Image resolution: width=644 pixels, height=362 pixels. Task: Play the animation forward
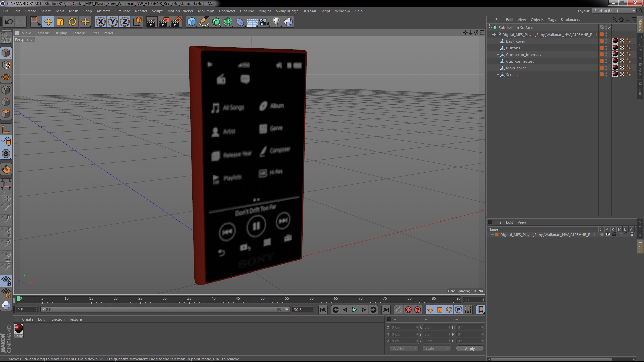[354, 310]
